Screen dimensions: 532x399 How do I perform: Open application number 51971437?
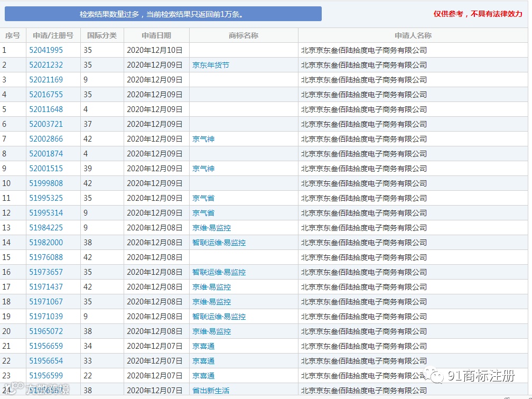click(x=46, y=287)
